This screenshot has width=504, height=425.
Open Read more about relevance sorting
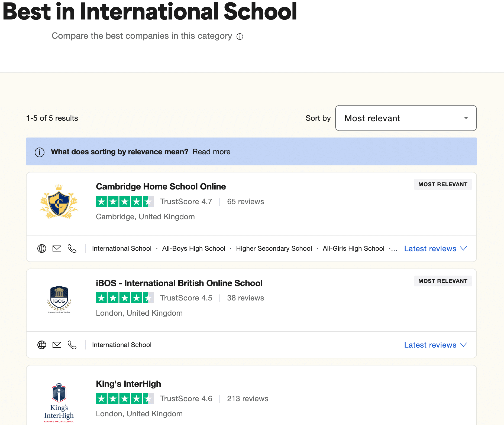[x=211, y=152]
